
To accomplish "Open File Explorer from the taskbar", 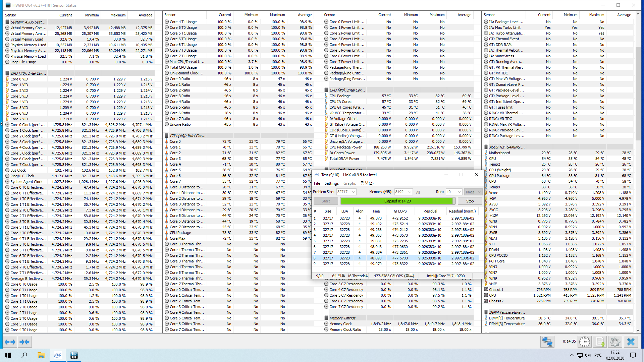I will pyautogui.click(x=41, y=355).
